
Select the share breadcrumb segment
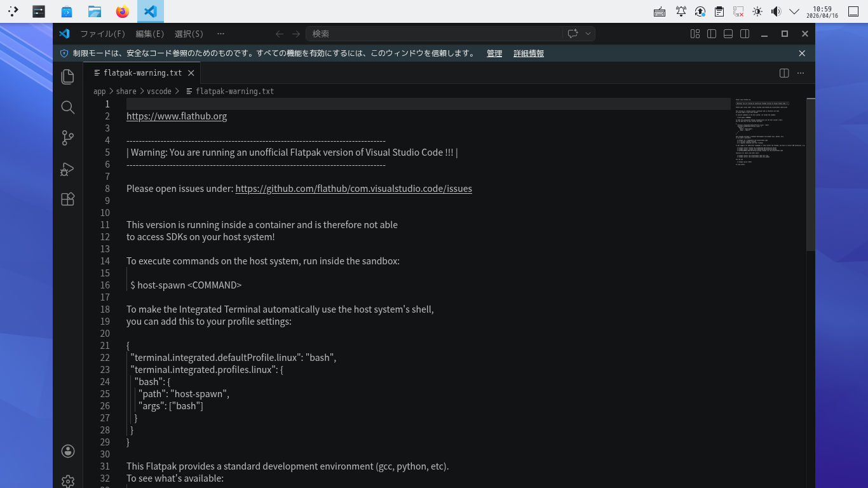point(126,91)
